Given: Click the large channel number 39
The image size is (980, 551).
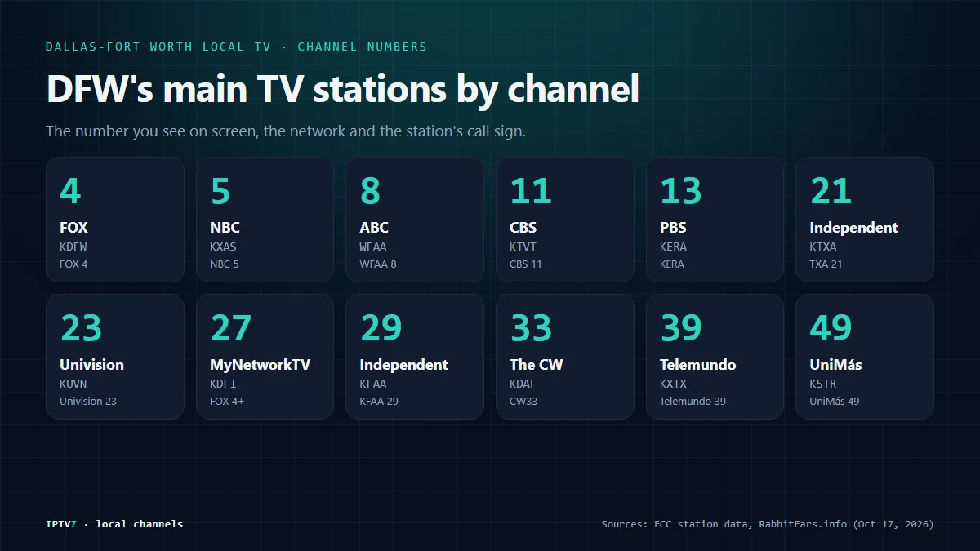Looking at the screenshot, I should pyautogui.click(x=681, y=328).
